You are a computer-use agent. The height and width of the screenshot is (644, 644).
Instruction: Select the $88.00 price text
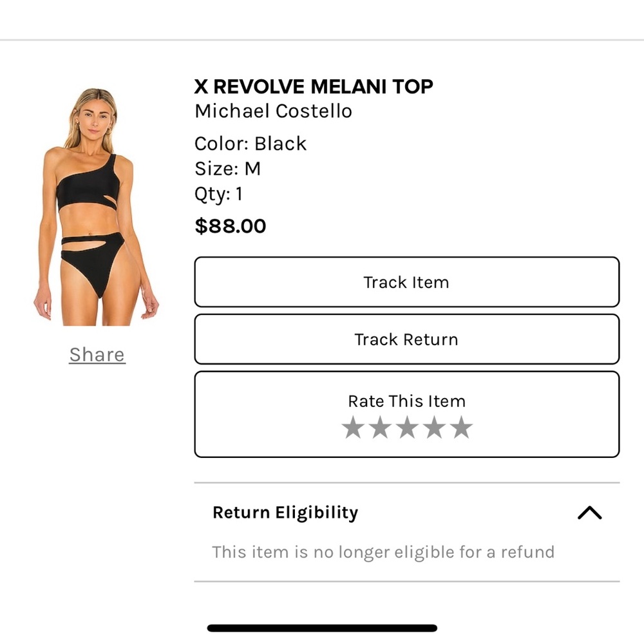pyautogui.click(x=230, y=226)
